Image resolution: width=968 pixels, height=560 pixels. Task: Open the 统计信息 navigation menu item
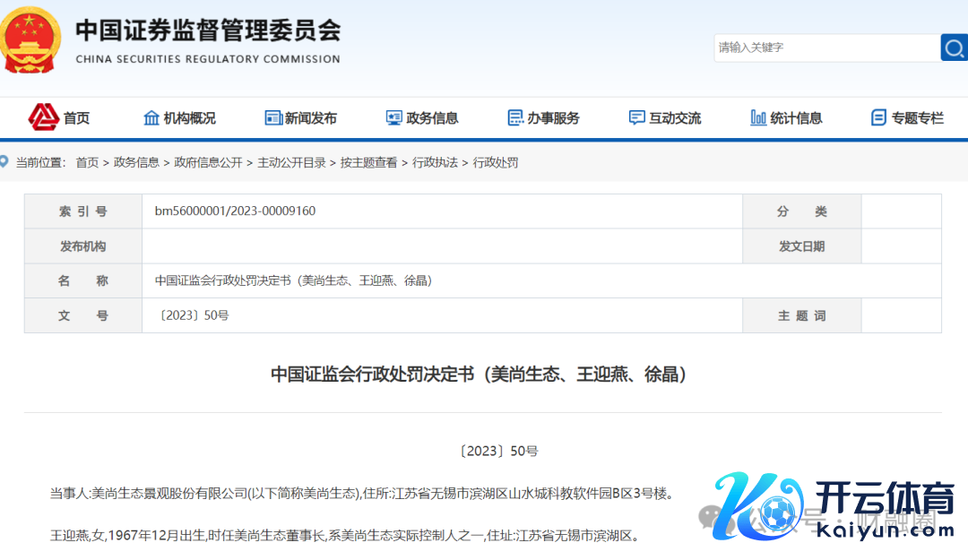pos(796,118)
